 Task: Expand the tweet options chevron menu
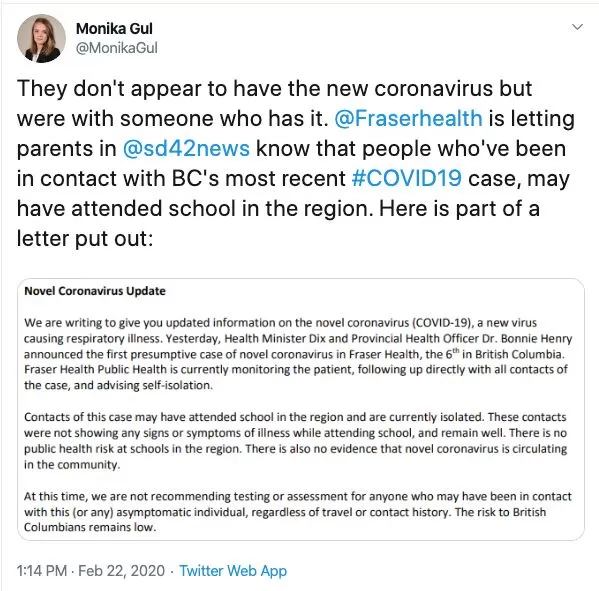[x=577, y=27]
